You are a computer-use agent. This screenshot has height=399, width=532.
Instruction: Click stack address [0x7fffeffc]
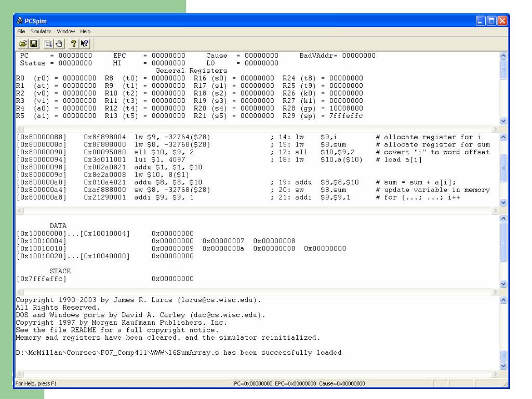point(42,278)
